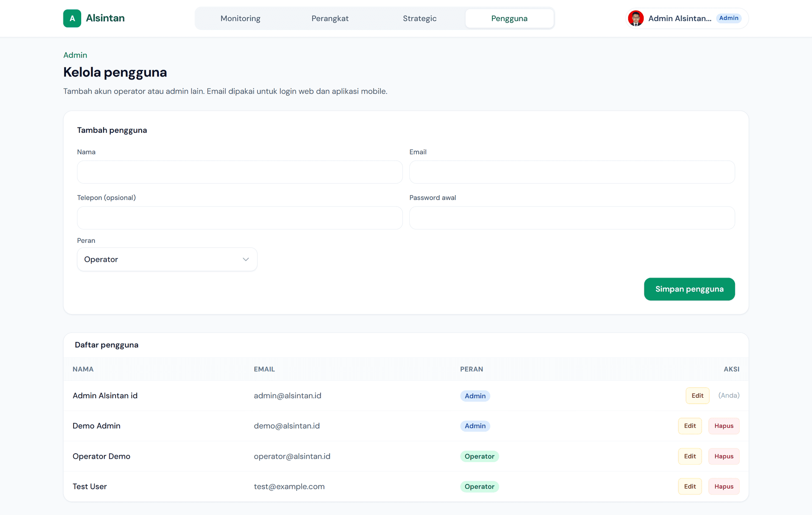Open the Monitoring tab

[x=240, y=18]
